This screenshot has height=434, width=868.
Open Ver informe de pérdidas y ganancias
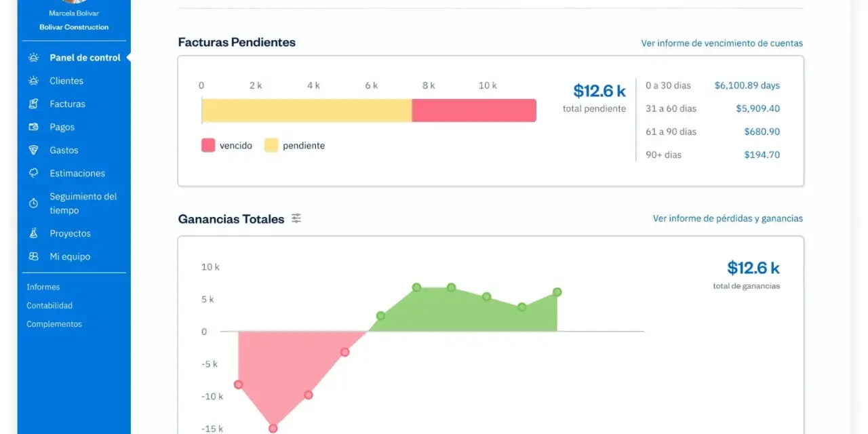728,218
